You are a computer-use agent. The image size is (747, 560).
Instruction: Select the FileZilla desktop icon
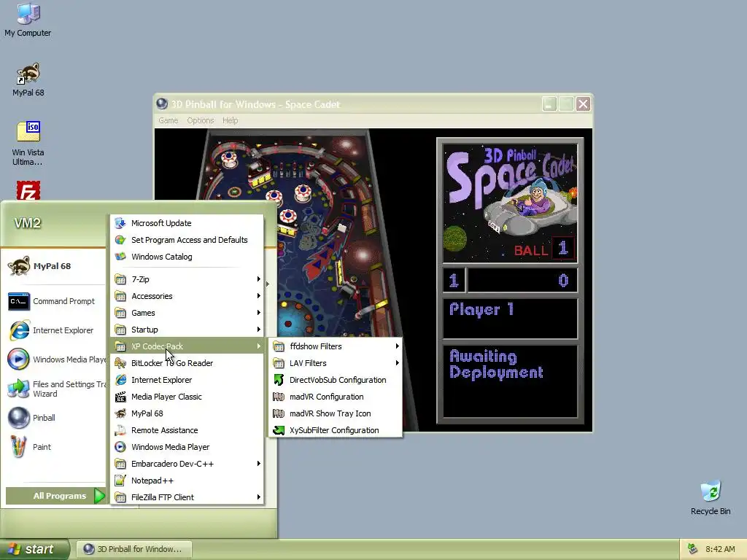coord(28,190)
